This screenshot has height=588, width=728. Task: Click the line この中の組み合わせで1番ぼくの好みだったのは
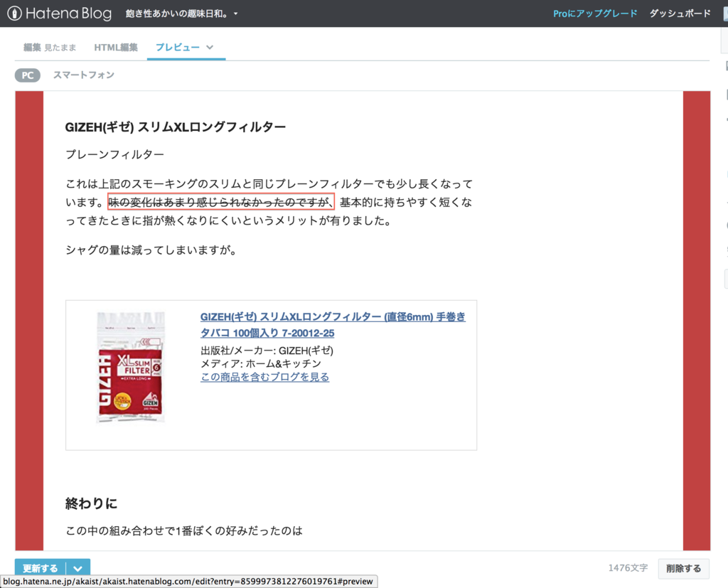click(184, 530)
